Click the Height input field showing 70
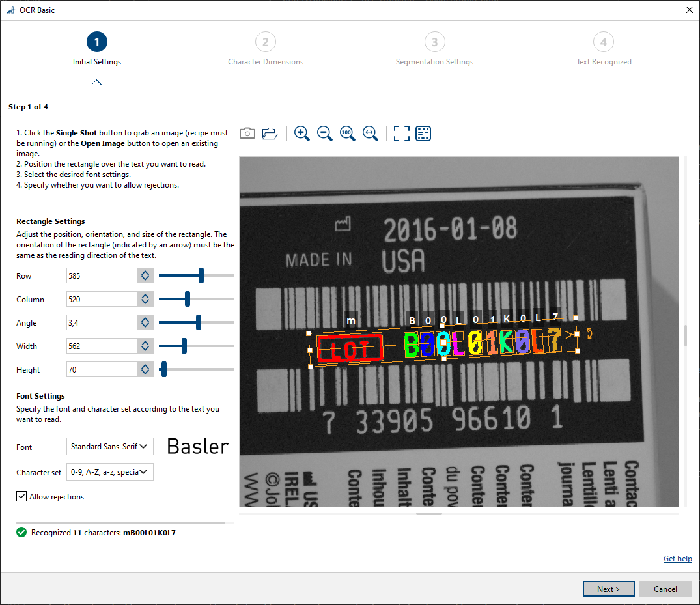Image resolution: width=700 pixels, height=605 pixels. click(102, 369)
